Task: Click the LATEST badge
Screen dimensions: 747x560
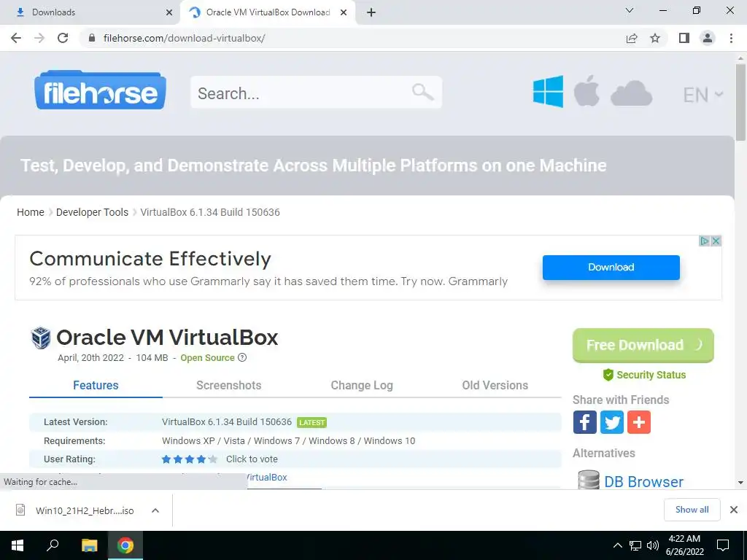Action: 312,422
